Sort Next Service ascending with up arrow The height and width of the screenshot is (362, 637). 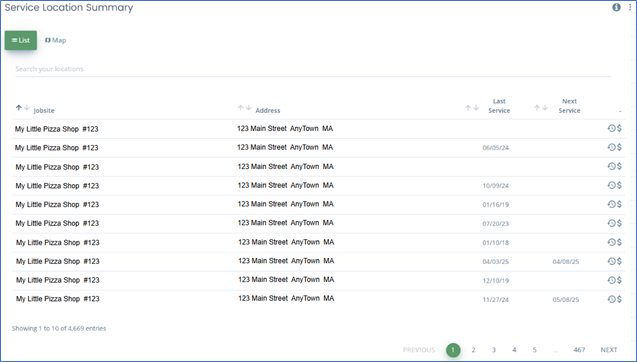537,108
